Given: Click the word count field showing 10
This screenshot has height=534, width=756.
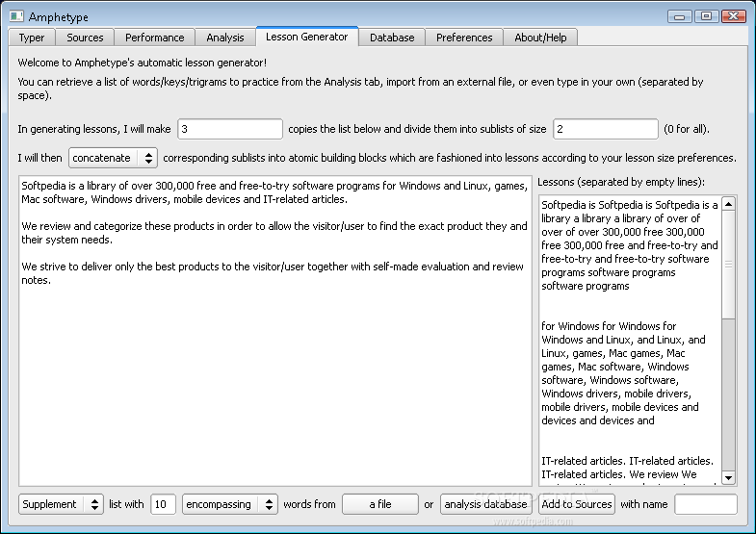Looking at the screenshot, I should coord(163,504).
